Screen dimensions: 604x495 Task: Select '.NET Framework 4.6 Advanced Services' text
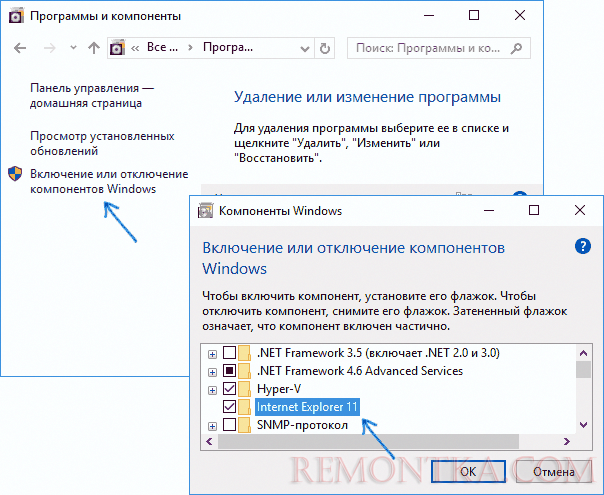click(360, 371)
